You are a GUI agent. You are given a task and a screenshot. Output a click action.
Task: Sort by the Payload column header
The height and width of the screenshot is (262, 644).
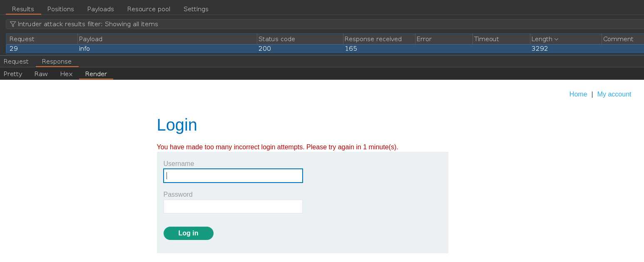[91, 39]
